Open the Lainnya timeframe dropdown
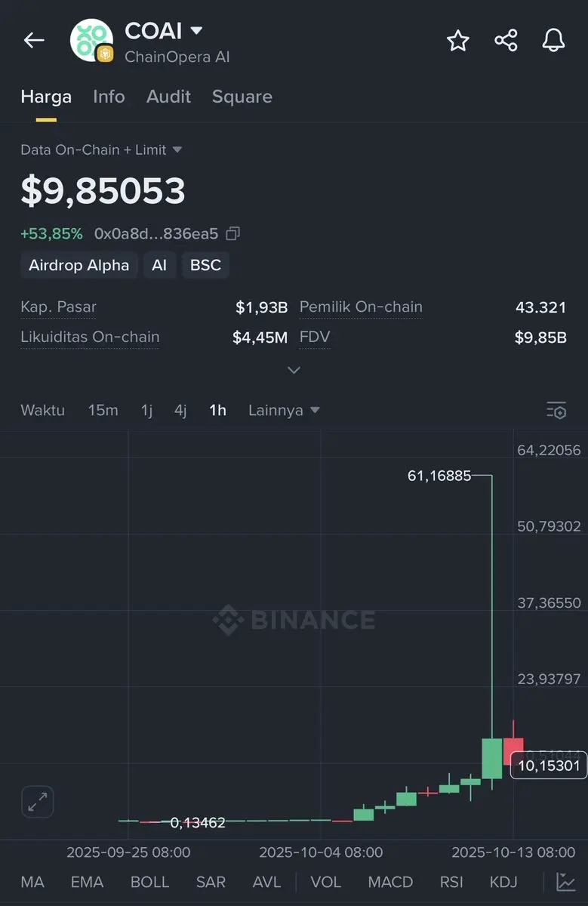This screenshot has width=588, height=906. pos(284,410)
